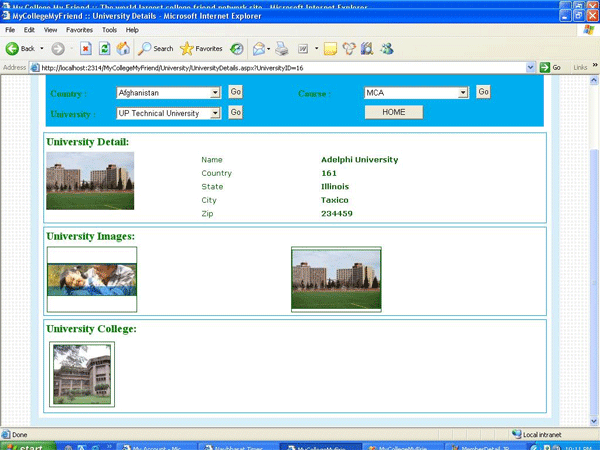Image resolution: width=600 pixels, height=450 pixels.
Task: Click the Windows start button
Action: [28, 447]
